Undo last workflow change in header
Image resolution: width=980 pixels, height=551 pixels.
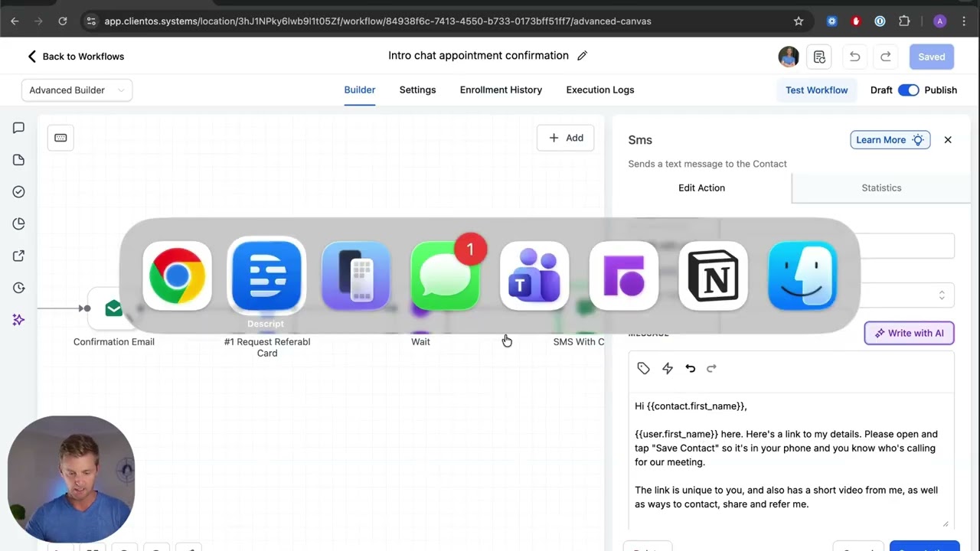coord(854,57)
